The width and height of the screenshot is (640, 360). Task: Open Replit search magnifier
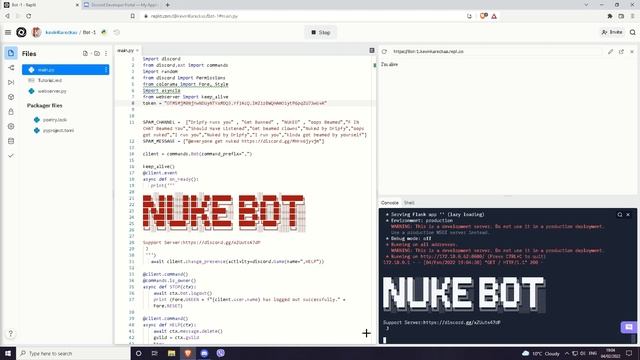click(x=632, y=32)
